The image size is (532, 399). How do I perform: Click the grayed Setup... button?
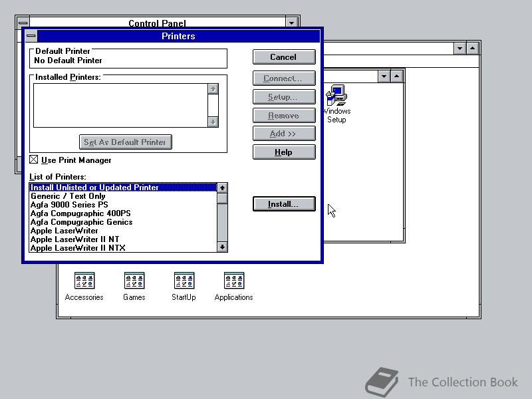284,97
